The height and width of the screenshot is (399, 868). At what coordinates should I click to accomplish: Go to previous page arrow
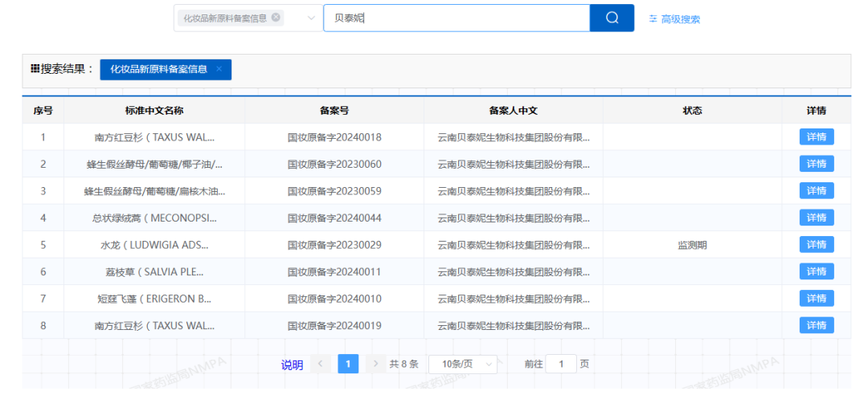tap(321, 364)
